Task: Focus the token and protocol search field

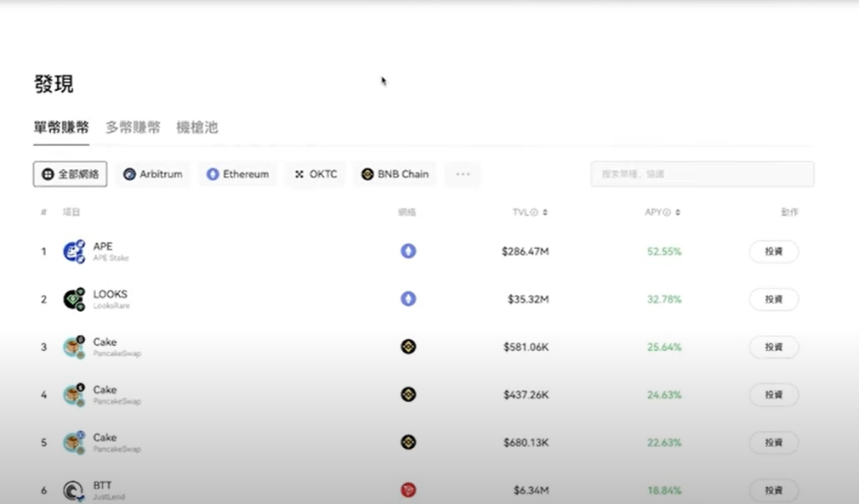Action: 703,174
